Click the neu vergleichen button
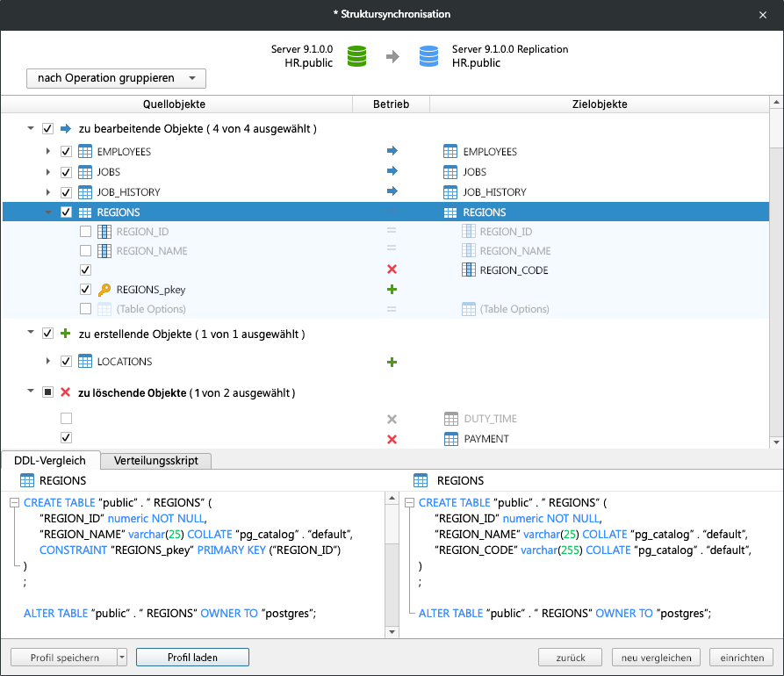Screen dimensions: 784x676 655,657
